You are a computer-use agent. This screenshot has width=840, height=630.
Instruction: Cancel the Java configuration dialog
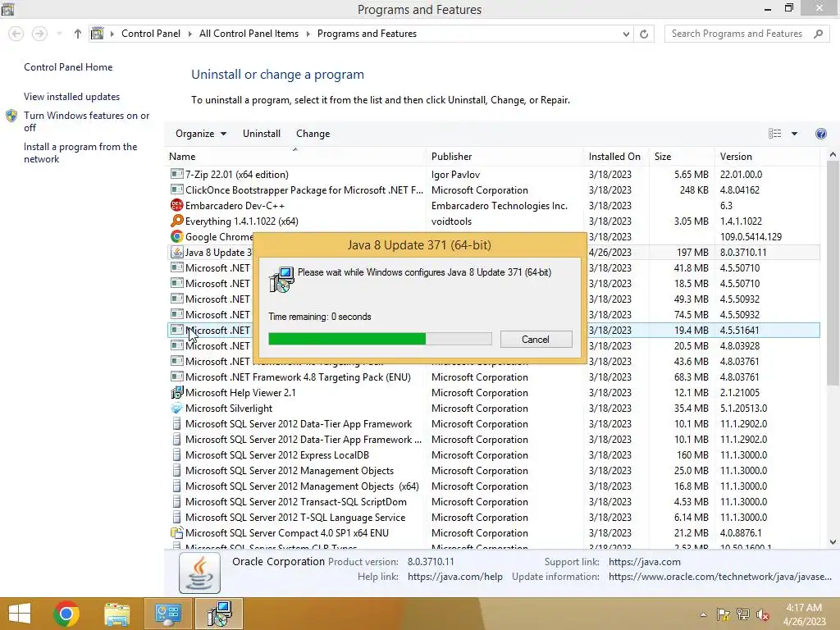[536, 339]
